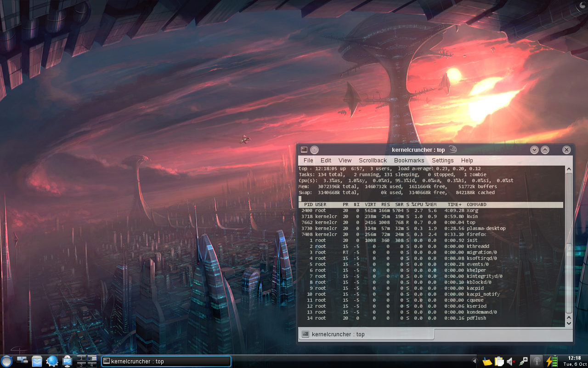This screenshot has width=588, height=368.
Task: Switch to virtual desktop 4
Action: pyautogui.click(x=92, y=364)
